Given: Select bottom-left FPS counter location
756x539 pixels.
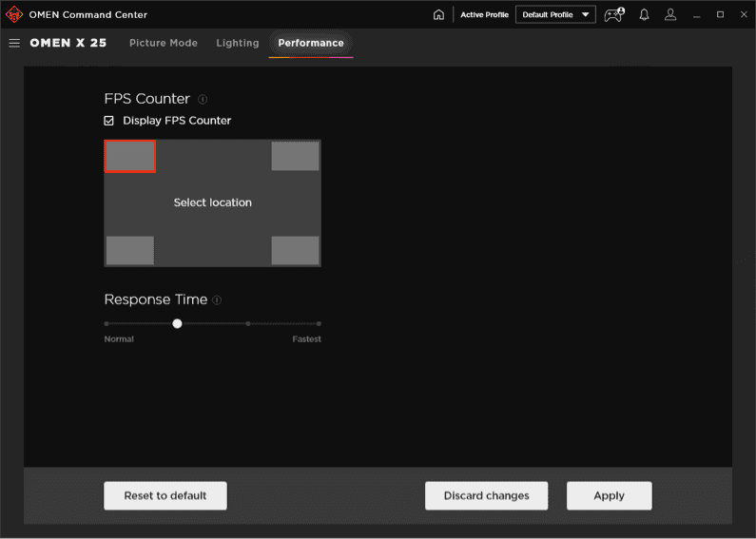Looking at the screenshot, I should point(129,250).
